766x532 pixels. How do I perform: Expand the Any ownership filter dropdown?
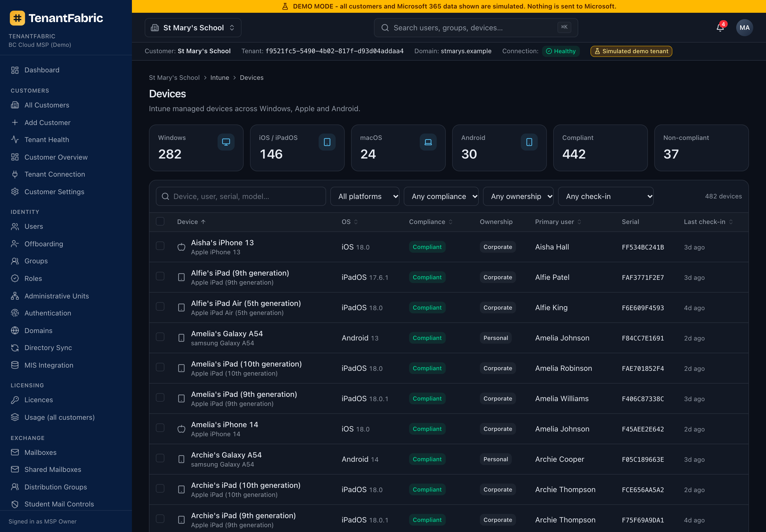click(x=518, y=196)
